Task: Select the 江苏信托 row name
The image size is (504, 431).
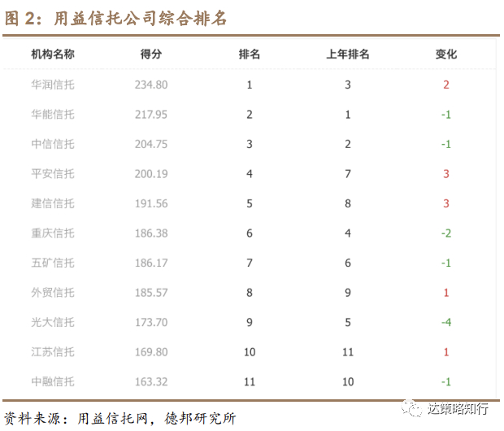Action: tap(53, 352)
